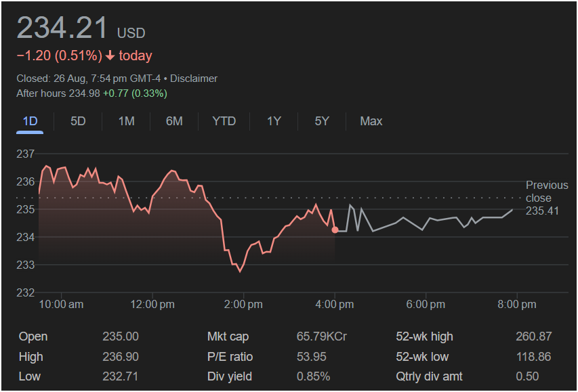Image resolution: width=578 pixels, height=392 pixels.
Task: Select the YTD tab
Action: (224, 121)
